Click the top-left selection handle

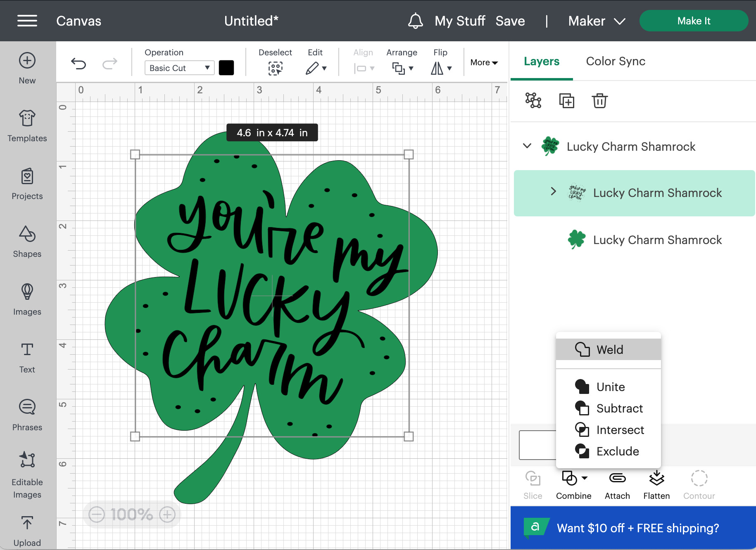tap(135, 154)
